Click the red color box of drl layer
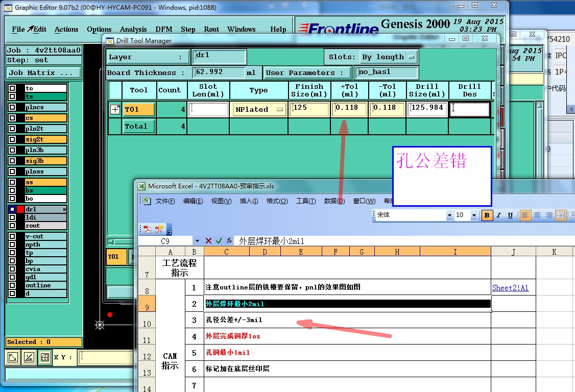 tap(20, 209)
